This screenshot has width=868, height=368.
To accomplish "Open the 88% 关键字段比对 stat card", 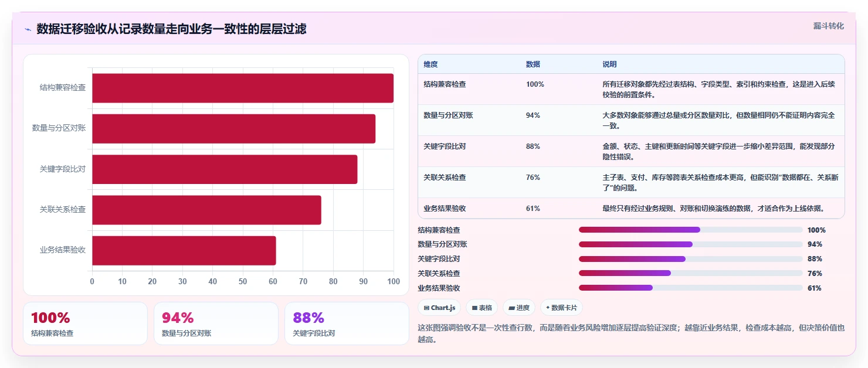I will (347, 323).
